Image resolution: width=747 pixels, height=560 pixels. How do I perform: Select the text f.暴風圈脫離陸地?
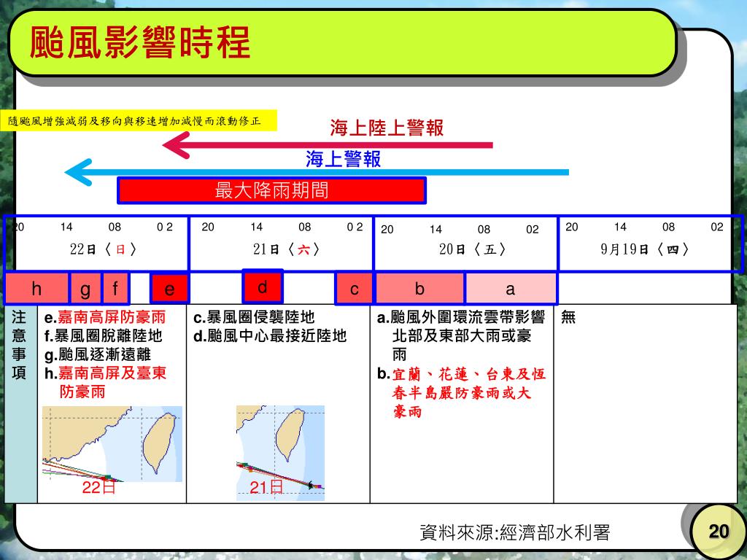click(104, 335)
